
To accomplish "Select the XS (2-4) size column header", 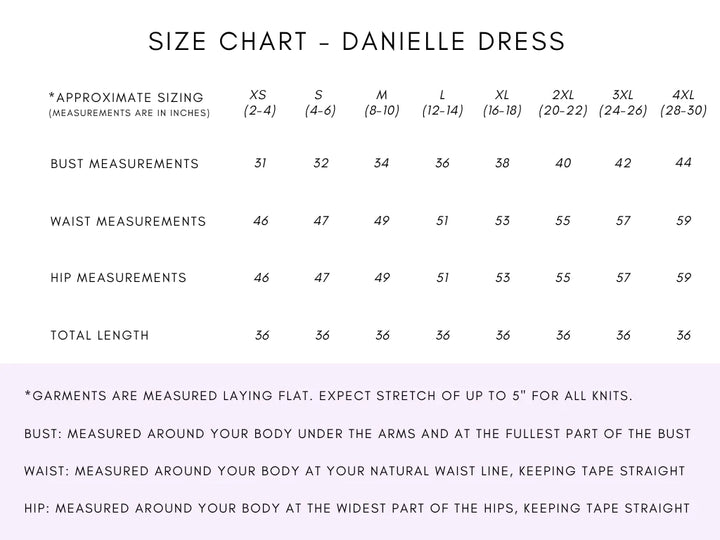I will 259,103.
